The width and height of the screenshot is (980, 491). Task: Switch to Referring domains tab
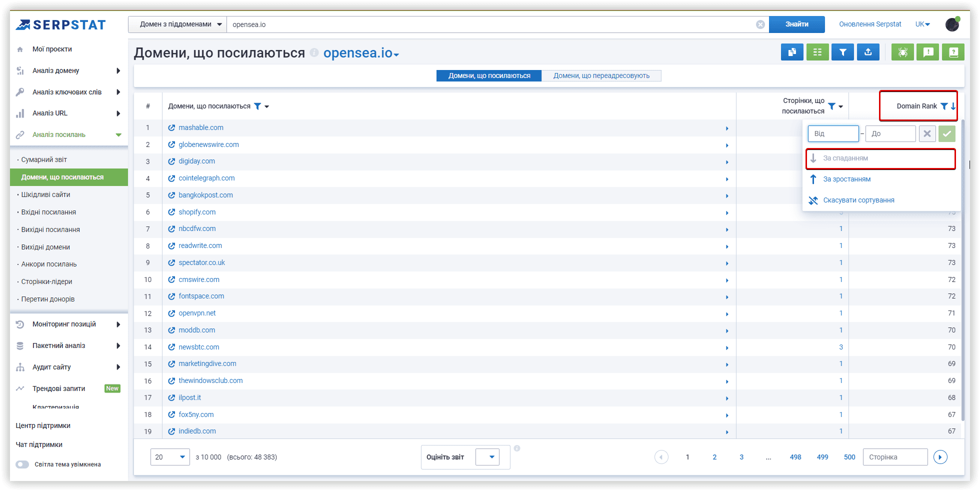(x=489, y=75)
